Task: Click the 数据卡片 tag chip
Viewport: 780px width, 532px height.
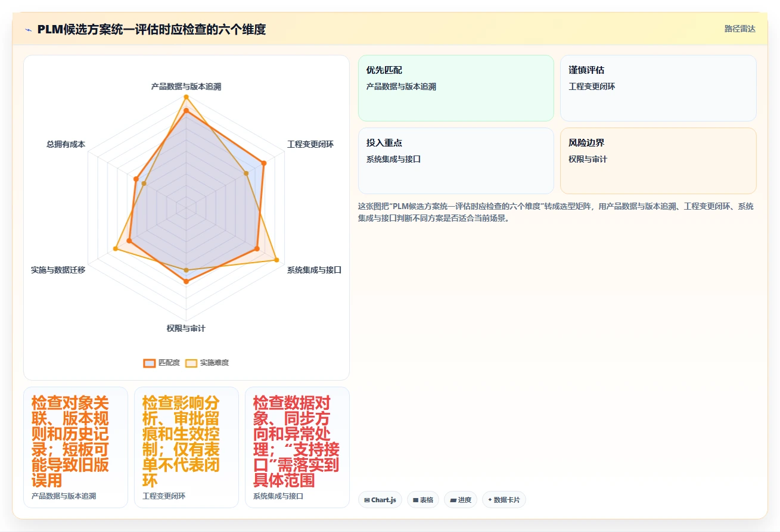Action: click(x=504, y=500)
